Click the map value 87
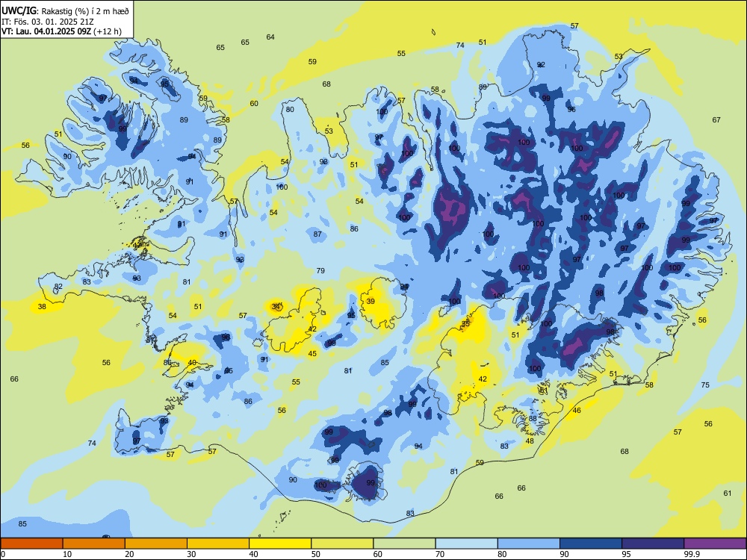Image resolution: width=747 pixels, height=560 pixels. tap(317, 234)
